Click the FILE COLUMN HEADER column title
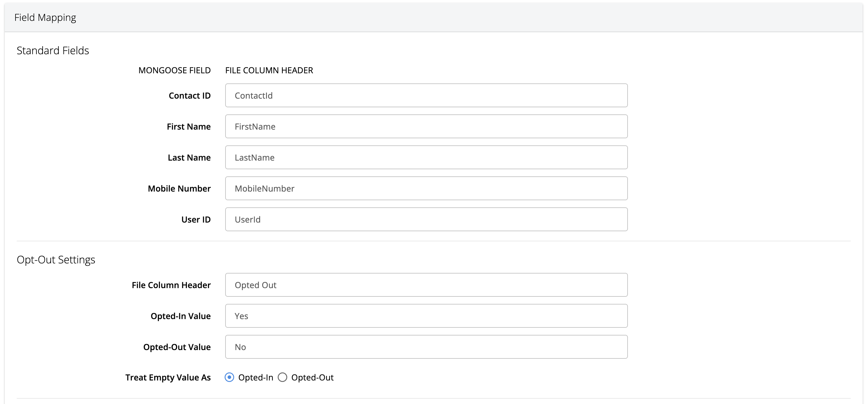 [269, 70]
